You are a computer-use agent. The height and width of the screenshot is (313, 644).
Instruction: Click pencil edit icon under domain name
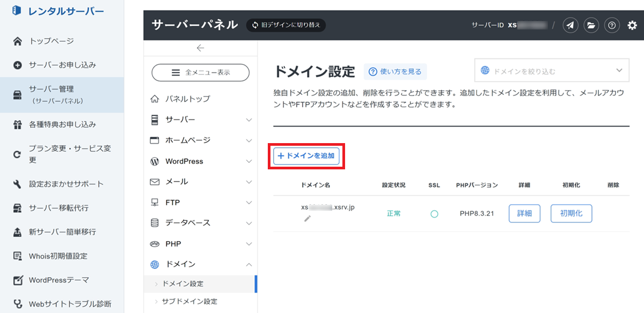tap(307, 218)
